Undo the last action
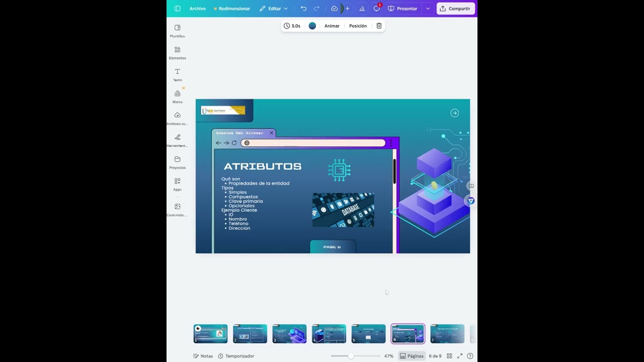 point(303,9)
